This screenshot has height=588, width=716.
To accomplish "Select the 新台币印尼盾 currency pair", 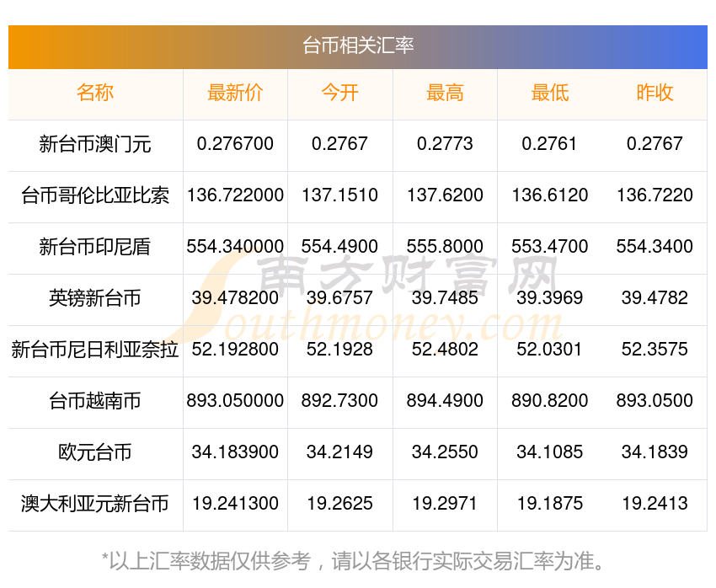I will tap(95, 247).
